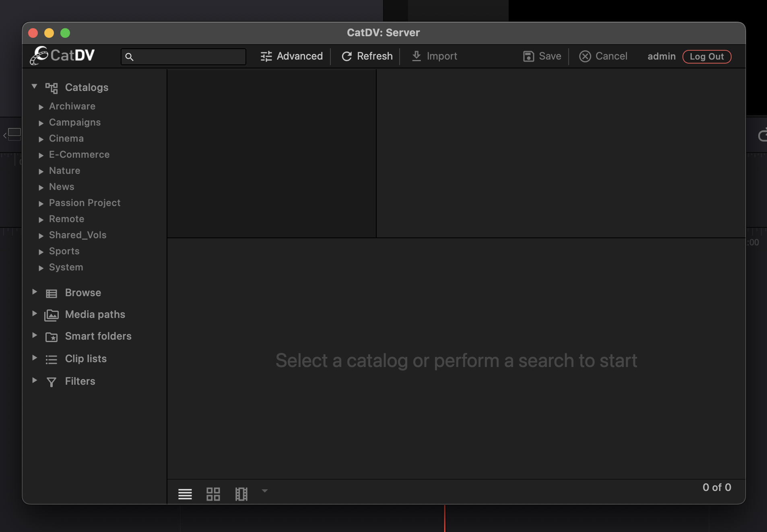Select the Cinema catalog

66,138
